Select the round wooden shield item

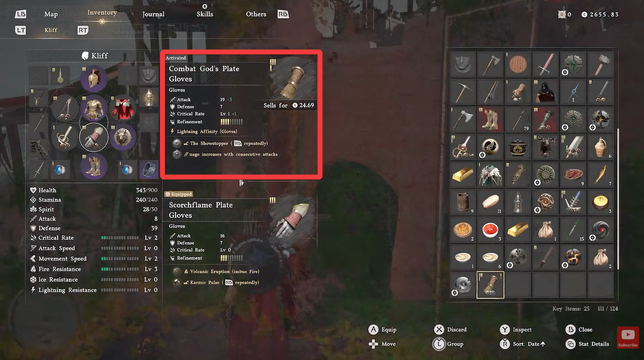[x=517, y=65]
